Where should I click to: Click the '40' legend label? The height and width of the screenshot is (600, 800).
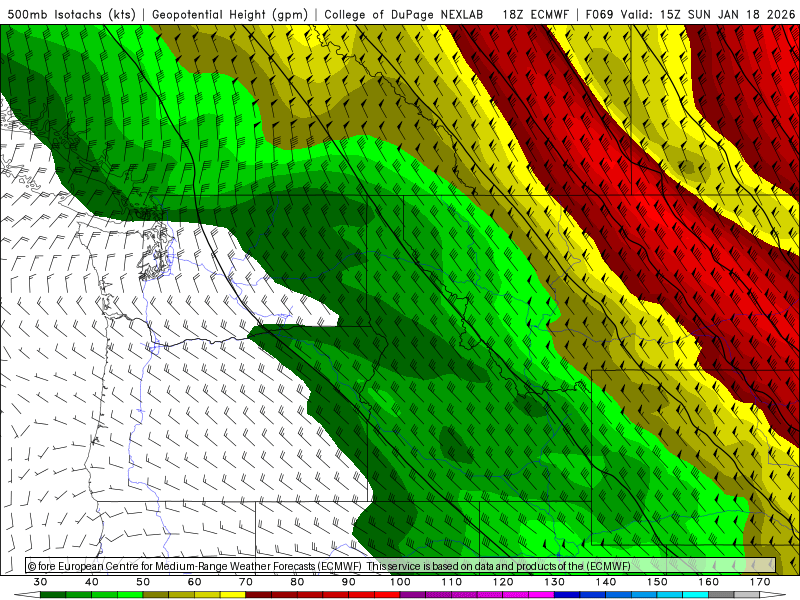click(92, 582)
